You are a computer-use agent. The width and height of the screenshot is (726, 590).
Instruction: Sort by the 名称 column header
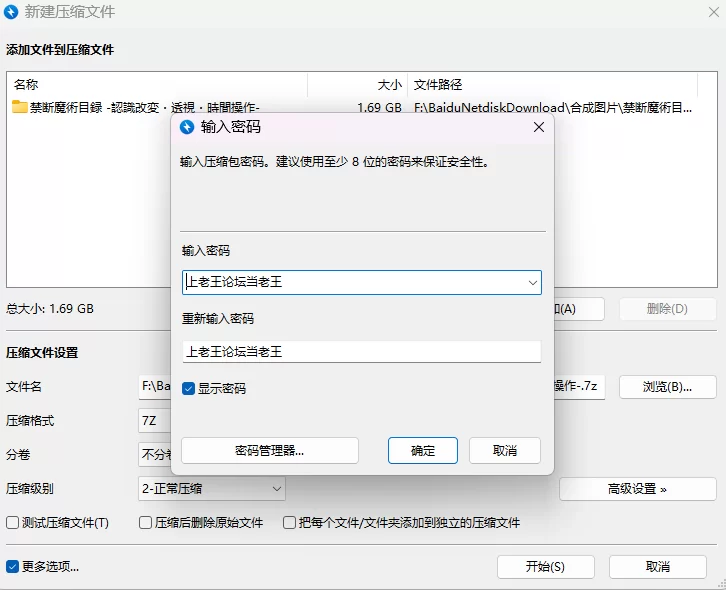coord(157,85)
